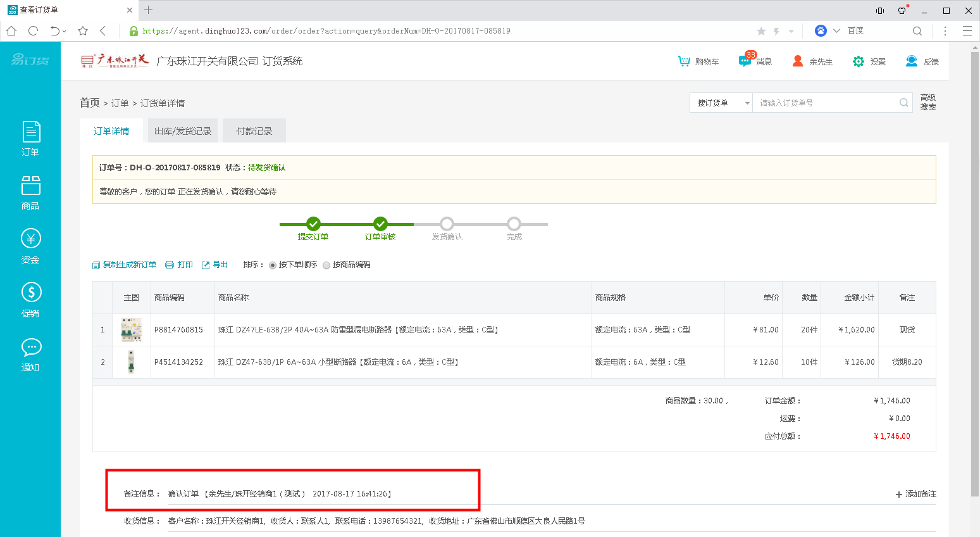Viewport: 980px width, 537px height.
Task: Click the settings gear icon
Action: pos(858,61)
